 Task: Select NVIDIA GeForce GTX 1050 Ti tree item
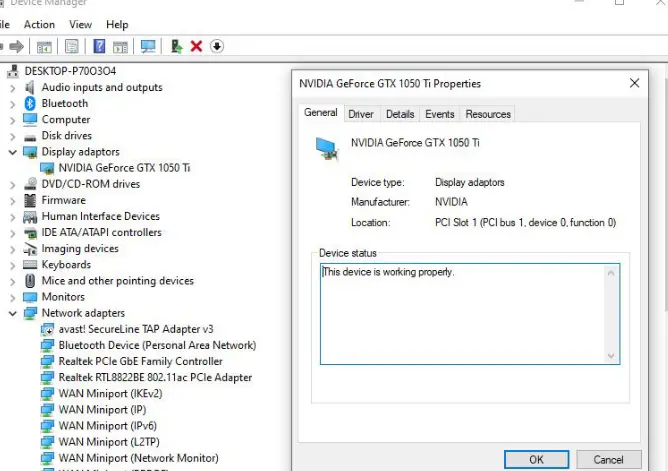click(124, 168)
